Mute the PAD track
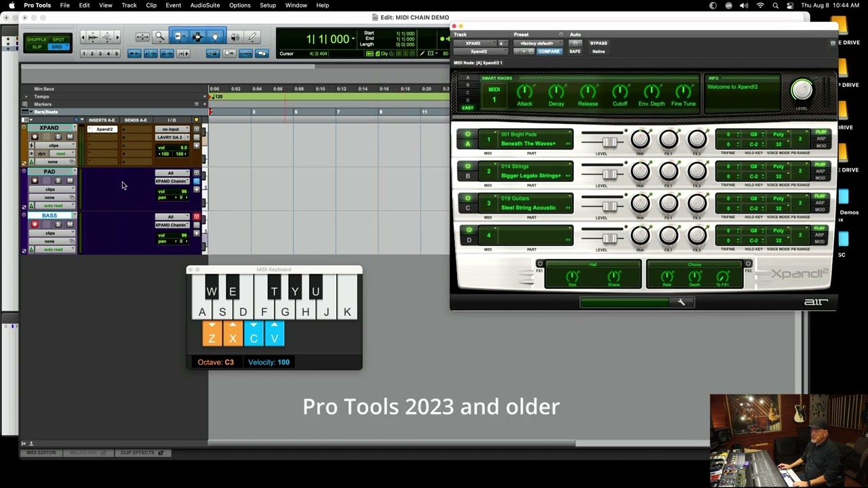868x488 pixels. coord(69,180)
